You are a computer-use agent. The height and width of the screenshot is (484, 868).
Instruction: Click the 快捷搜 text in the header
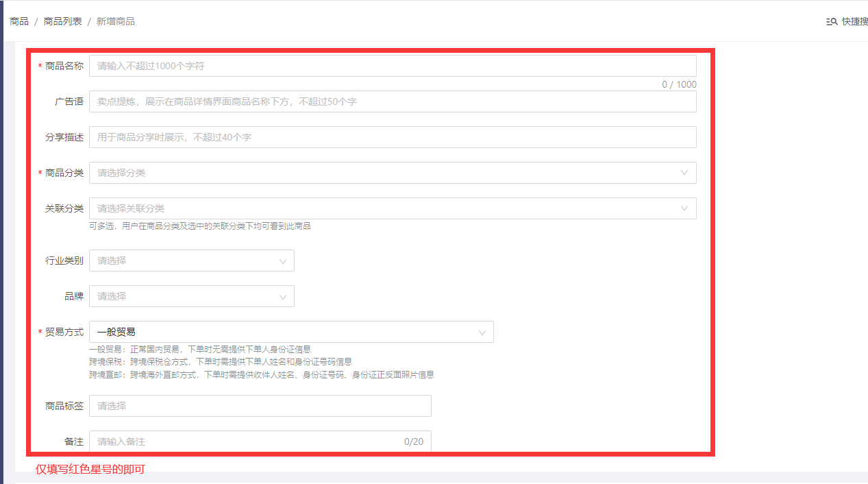click(854, 22)
